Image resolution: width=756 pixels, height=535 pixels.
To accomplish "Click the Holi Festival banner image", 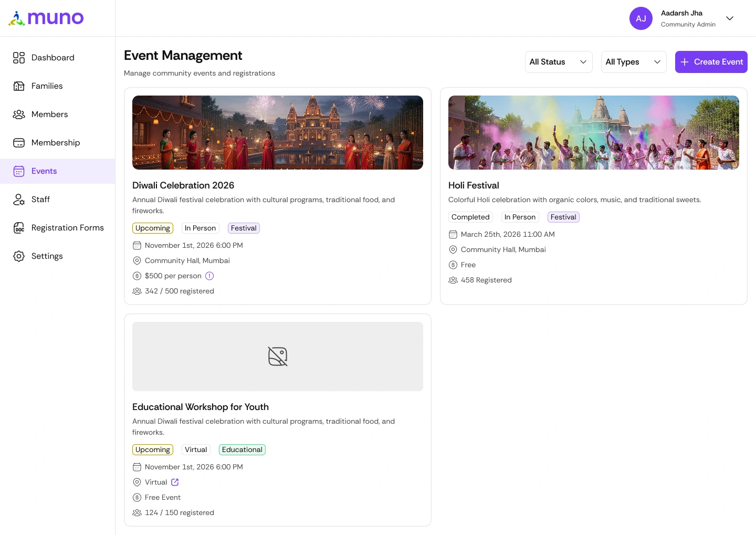I will (594, 132).
